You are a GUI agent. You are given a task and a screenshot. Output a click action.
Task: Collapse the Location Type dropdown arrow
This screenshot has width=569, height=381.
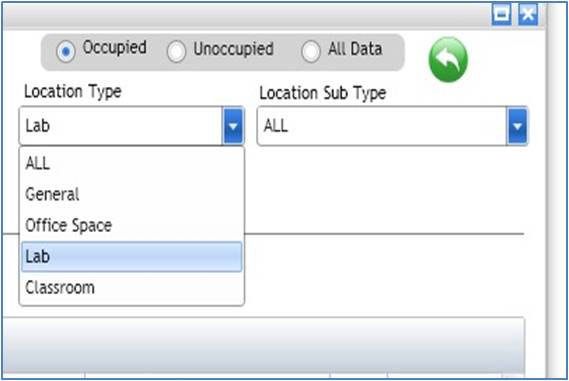[233, 126]
